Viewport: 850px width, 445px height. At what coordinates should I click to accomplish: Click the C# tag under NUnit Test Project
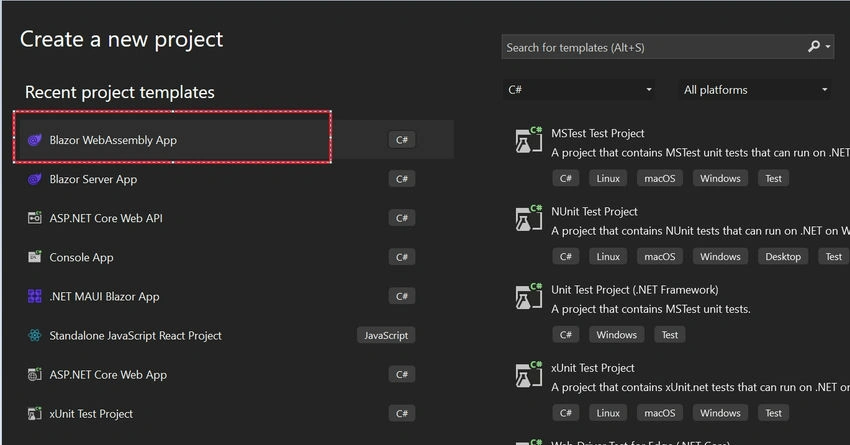pyautogui.click(x=566, y=256)
